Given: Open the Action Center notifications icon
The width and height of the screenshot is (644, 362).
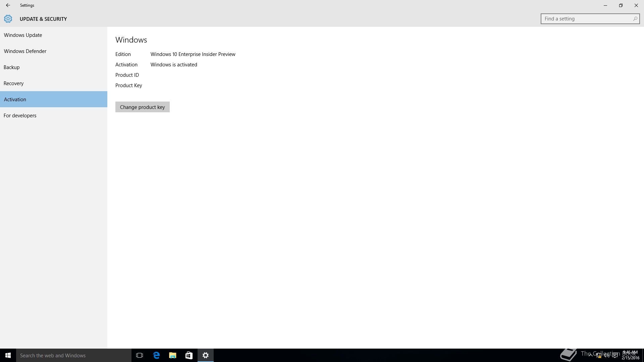Looking at the screenshot, I should (x=615, y=356).
